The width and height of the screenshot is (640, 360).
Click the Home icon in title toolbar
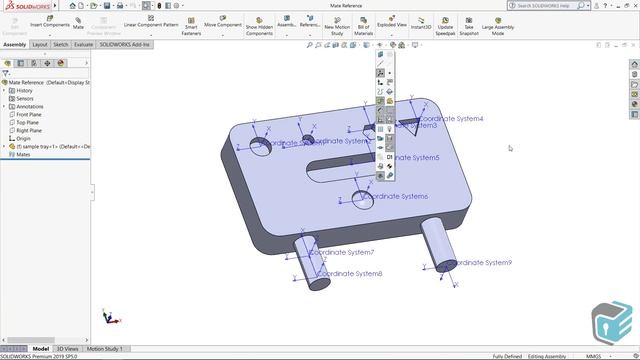[73, 6]
